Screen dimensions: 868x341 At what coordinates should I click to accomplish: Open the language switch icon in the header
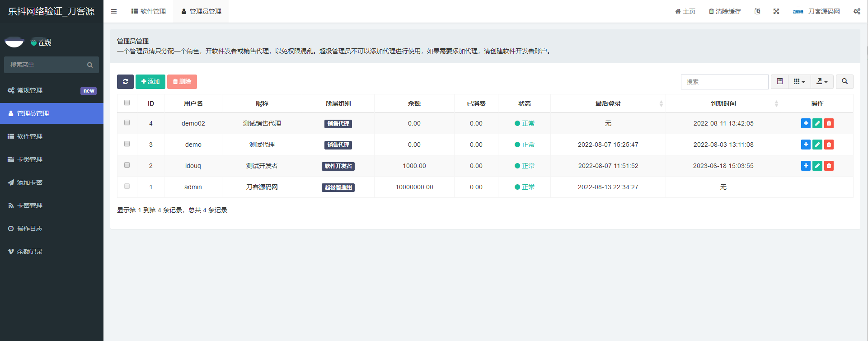pyautogui.click(x=757, y=11)
